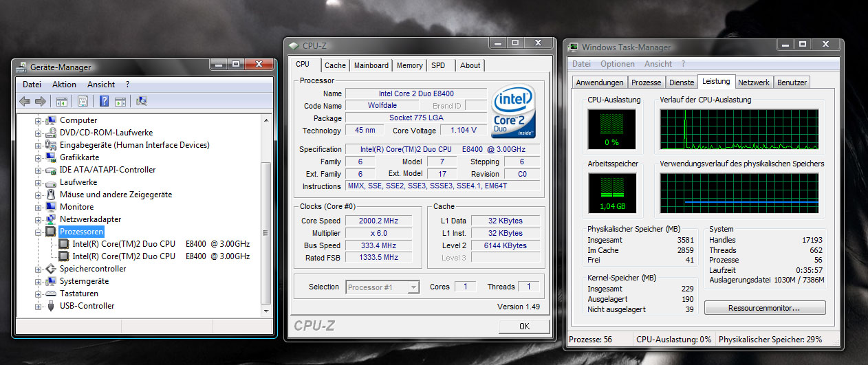Click the Systemgeräte category icon

pyautogui.click(x=51, y=281)
